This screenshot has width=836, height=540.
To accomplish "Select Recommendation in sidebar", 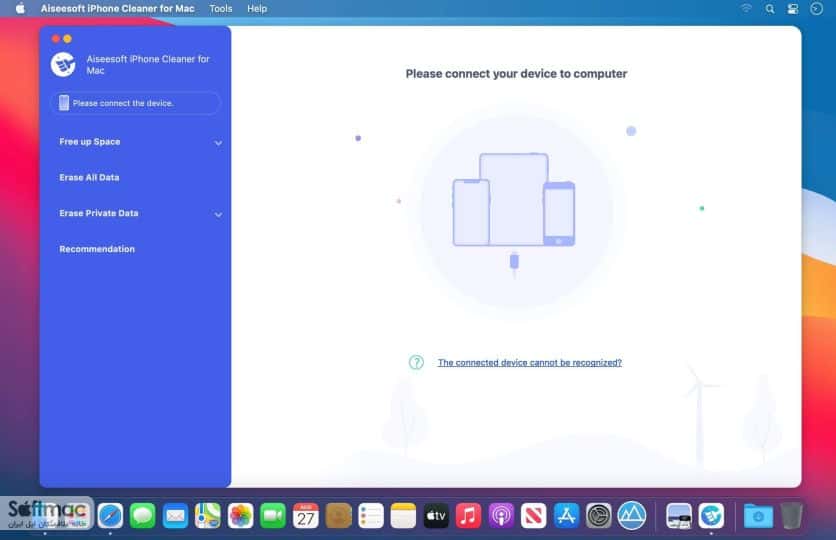I will tap(97, 249).
